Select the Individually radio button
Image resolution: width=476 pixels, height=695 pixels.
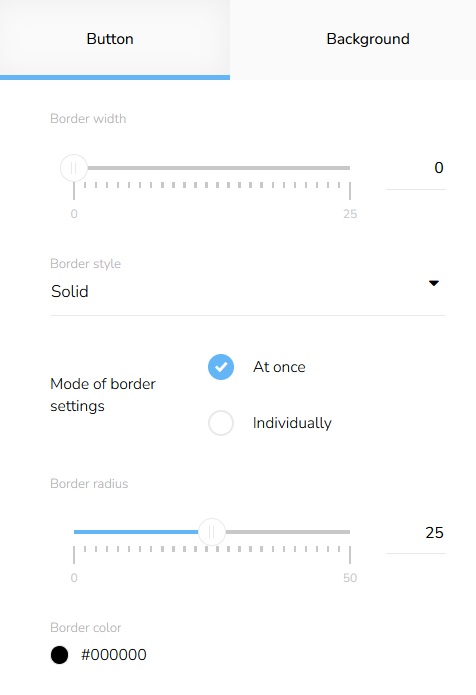(221, 423)
